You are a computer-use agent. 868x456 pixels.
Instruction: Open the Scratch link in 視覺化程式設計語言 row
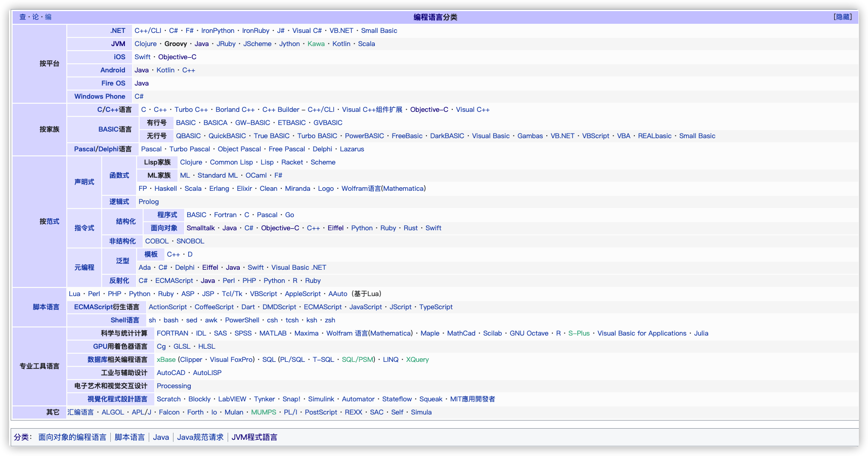[168, 399]
